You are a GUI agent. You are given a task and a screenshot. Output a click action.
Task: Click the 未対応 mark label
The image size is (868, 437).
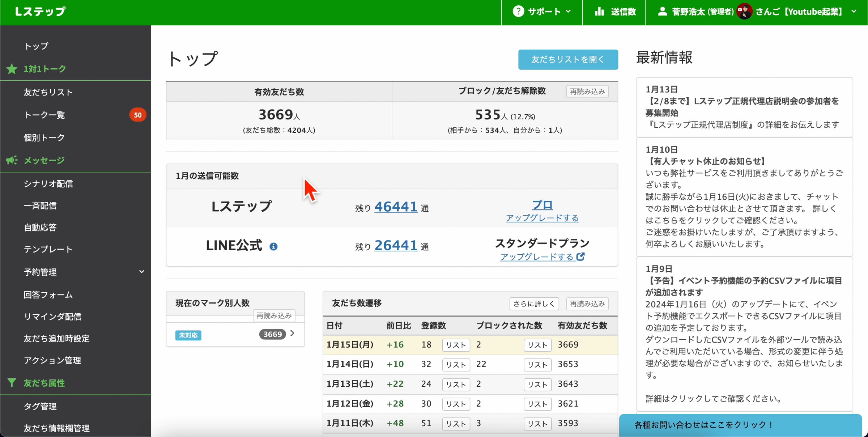click(188, 335)
